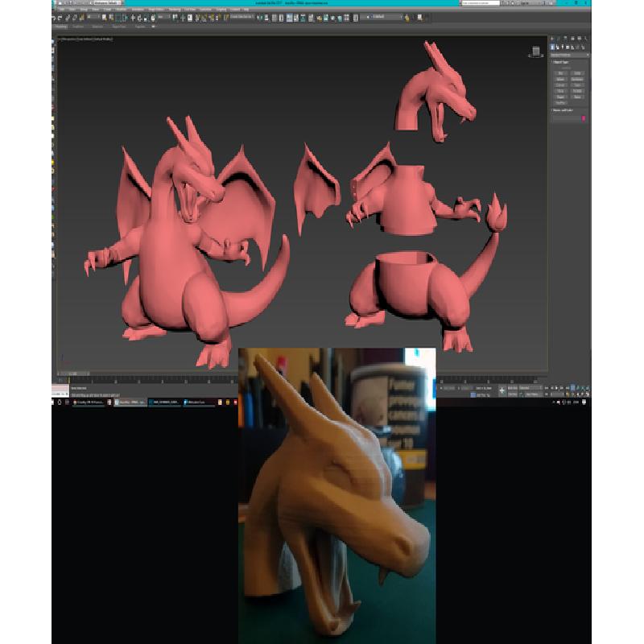Open Key Filters settings
644x644 pixels.
pos(533,394)
